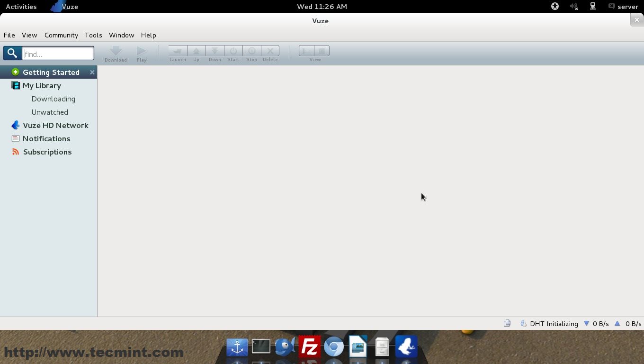
Task: Click the Start toolbar icon
Action: (233, 51)
